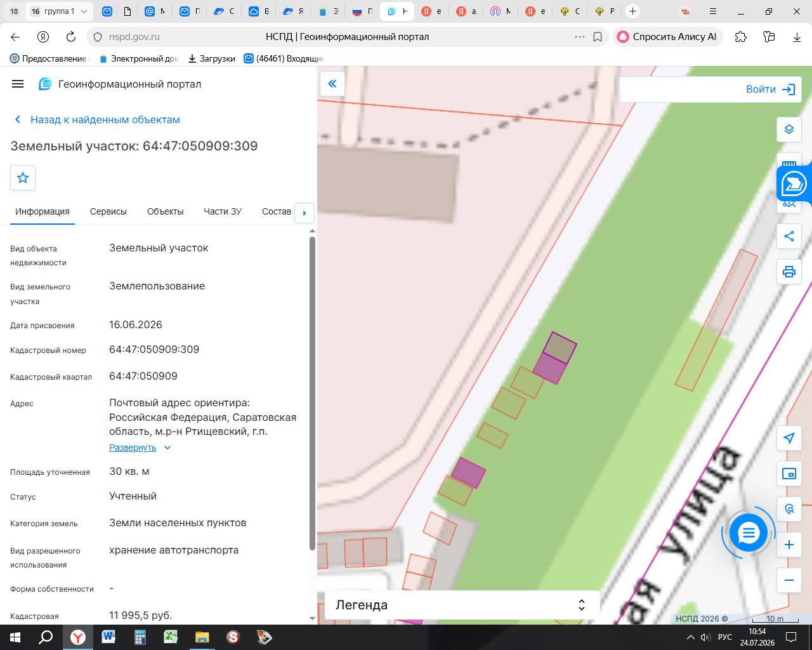Screen dimensions: 812x650
Task: Zoom out the map with minus button
Action: coord(789,580)
